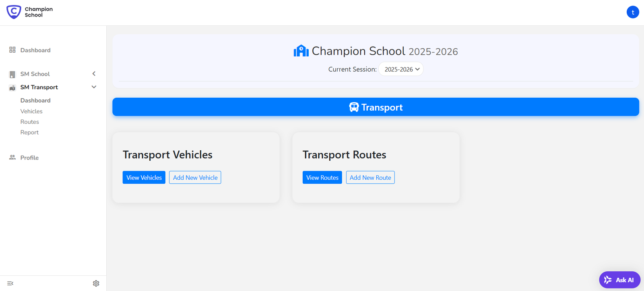Click the Add New Vehicle button
This screenshot has width=644, height=291.
tap(195, 178)
